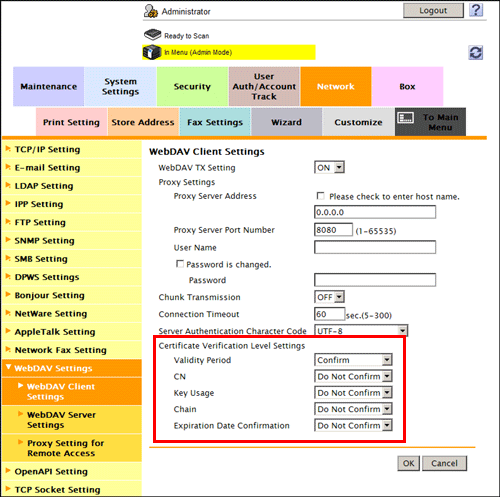The width and height of the screenshot is (500, 497).
Task: Click the Administrator user icon
Action: coord(151,11)
